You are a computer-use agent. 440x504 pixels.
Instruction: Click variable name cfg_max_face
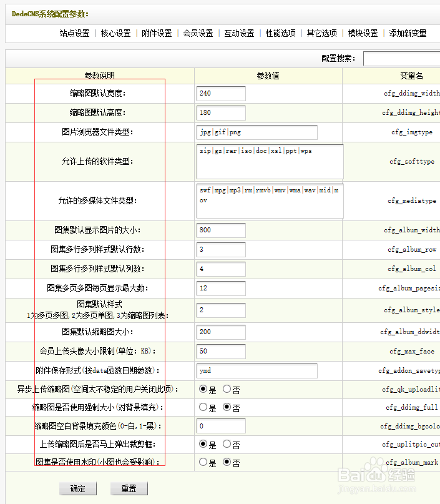pos(412,352)
